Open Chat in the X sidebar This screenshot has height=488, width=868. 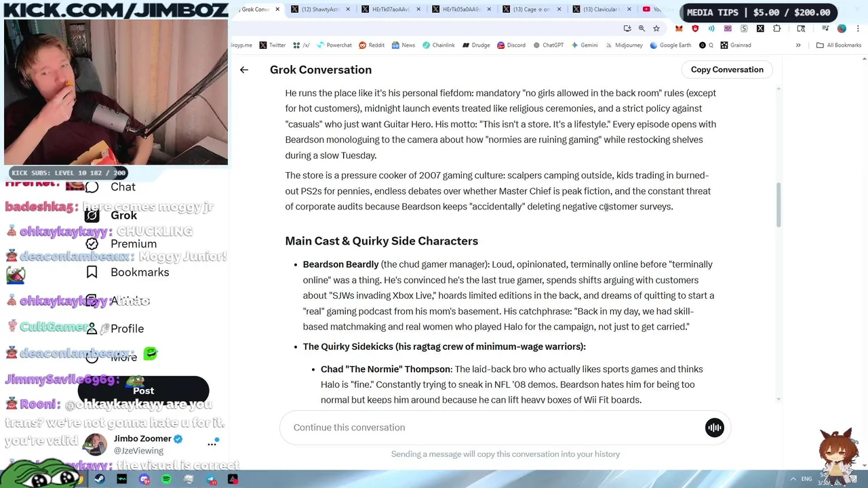[110, 187]
